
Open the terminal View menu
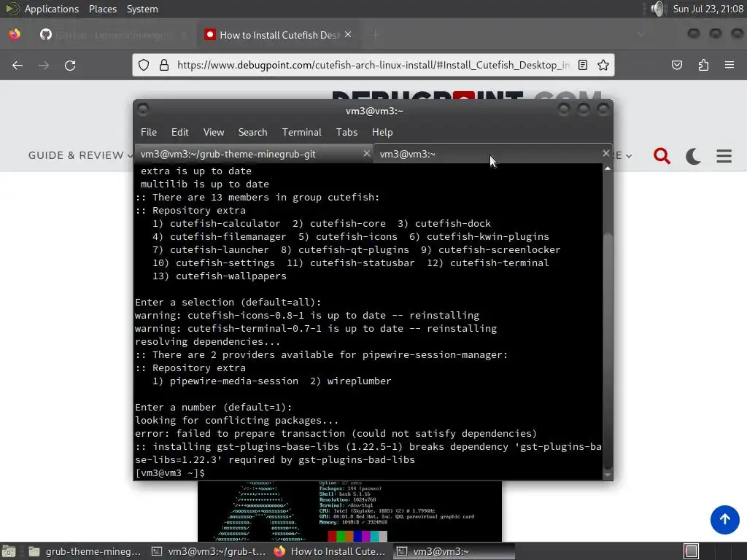pyautogui.click(x=214, y=133)
